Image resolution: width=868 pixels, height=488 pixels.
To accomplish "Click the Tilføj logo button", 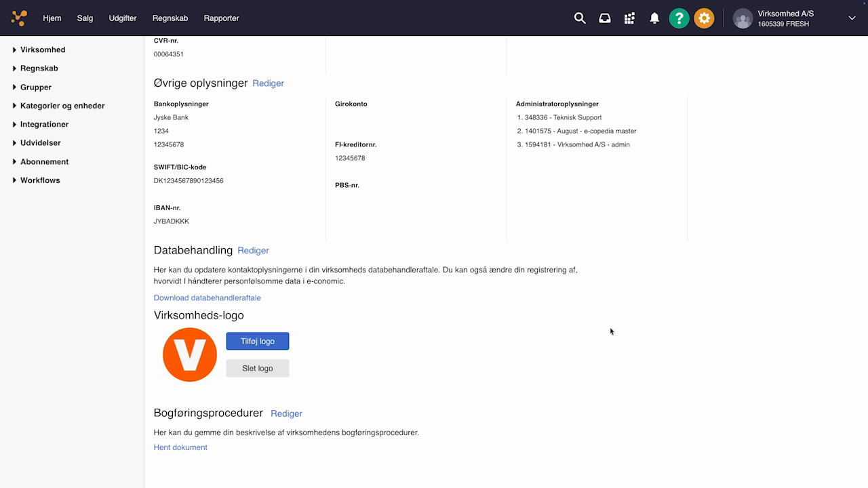I will tap(258, 341).
